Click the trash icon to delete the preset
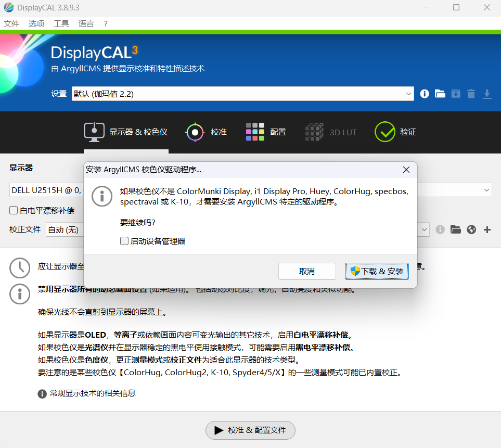The height and width of the screenshot is (448, 501). [471, 94]
